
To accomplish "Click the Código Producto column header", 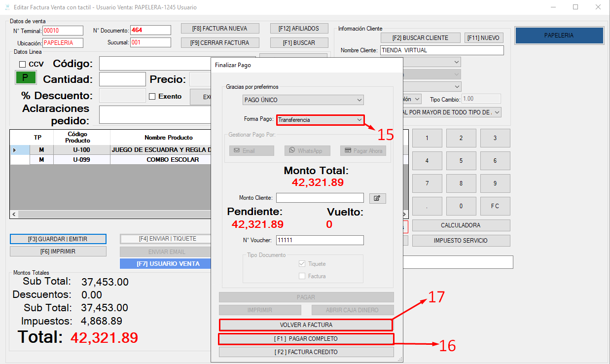I will point(77,137).
